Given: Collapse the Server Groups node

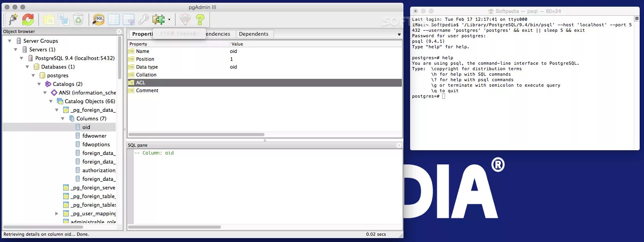Looking at the screenshot, I should point(9,41).
